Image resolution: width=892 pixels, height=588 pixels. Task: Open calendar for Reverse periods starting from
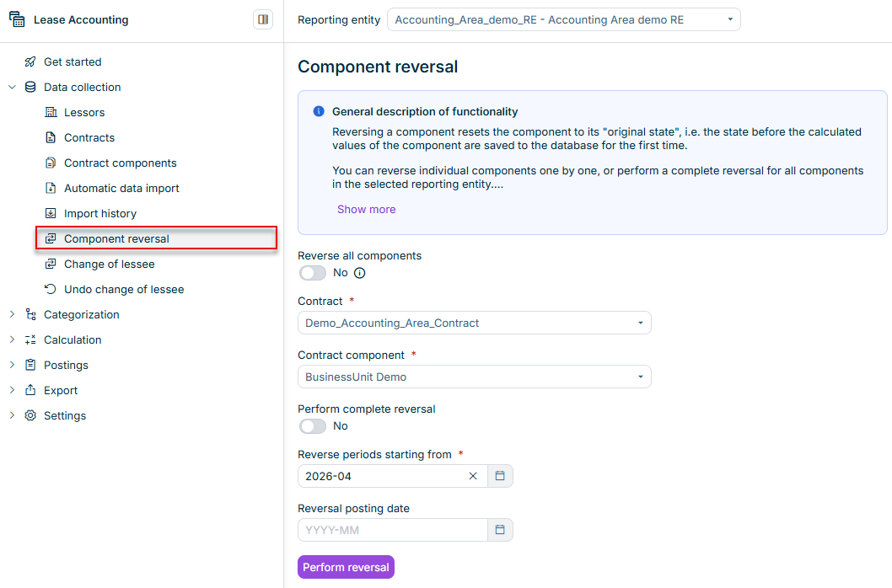(500, 476)
